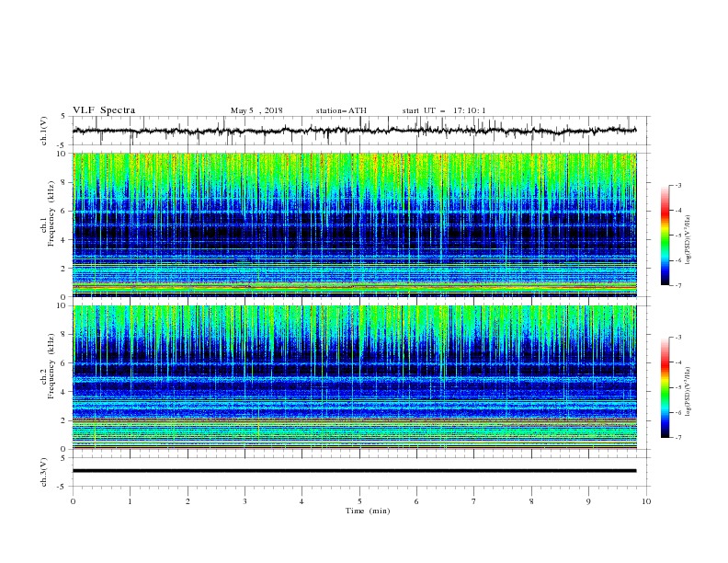Click the ch.1 voltage waveform trace
The height and width of the screenshot is (563, 728).
coord(354,131)
